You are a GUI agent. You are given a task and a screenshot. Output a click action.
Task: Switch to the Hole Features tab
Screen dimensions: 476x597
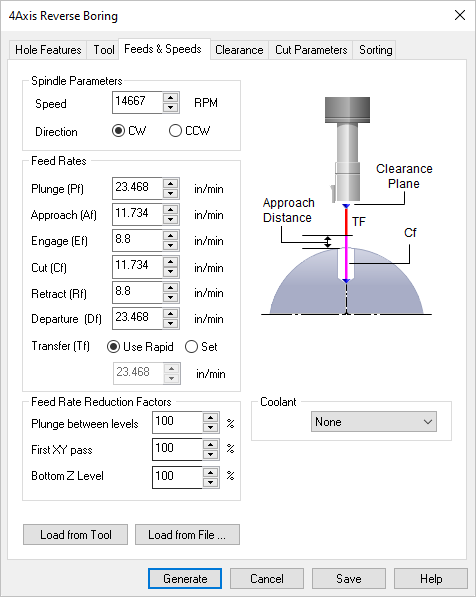click(x=48, y=50)
